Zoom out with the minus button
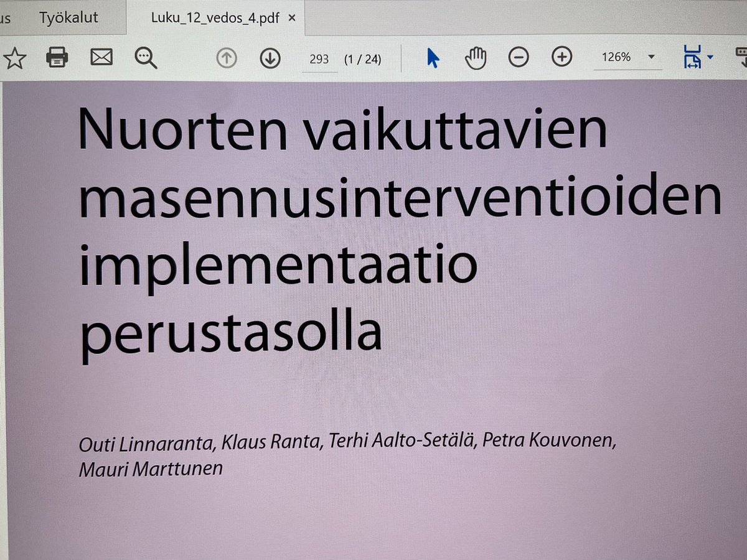 coord(519,58)
